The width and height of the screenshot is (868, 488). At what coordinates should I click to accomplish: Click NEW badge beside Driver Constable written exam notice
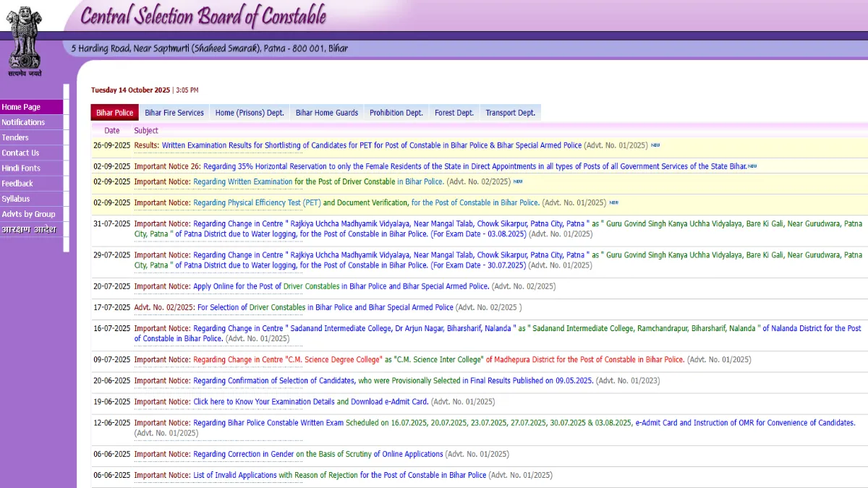click(x=518, y=181)
